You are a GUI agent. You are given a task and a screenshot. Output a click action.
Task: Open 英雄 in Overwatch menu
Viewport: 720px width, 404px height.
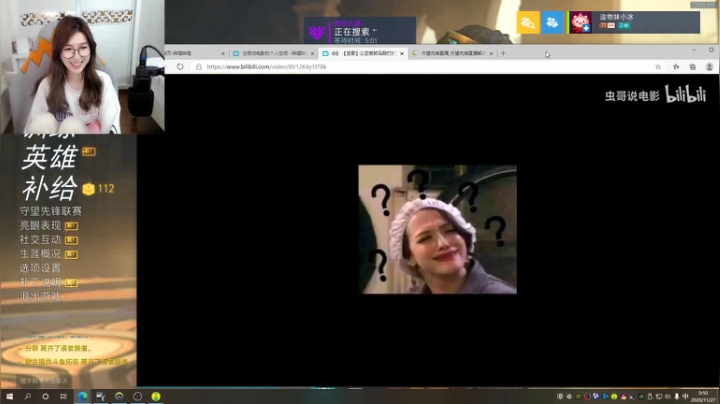coord(50,157)
